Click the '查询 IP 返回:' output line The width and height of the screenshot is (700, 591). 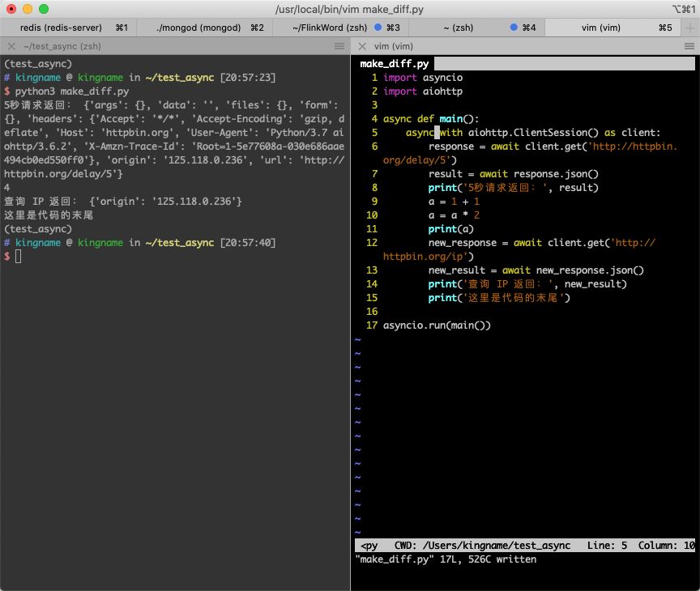123,202
